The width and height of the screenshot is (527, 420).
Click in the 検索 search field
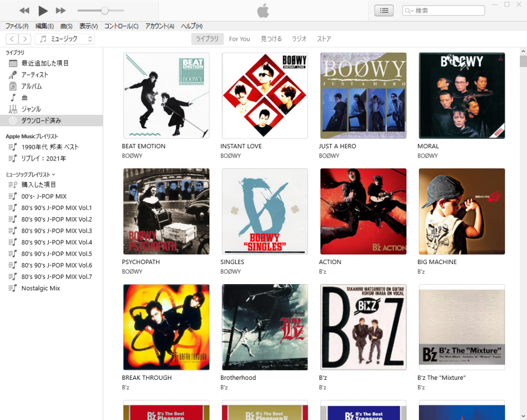[448, 11]
